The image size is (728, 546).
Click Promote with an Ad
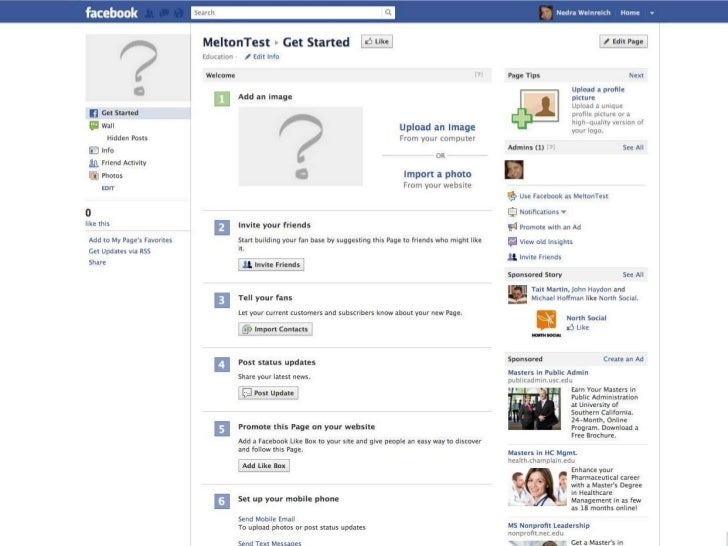click(x=550, y=227)
